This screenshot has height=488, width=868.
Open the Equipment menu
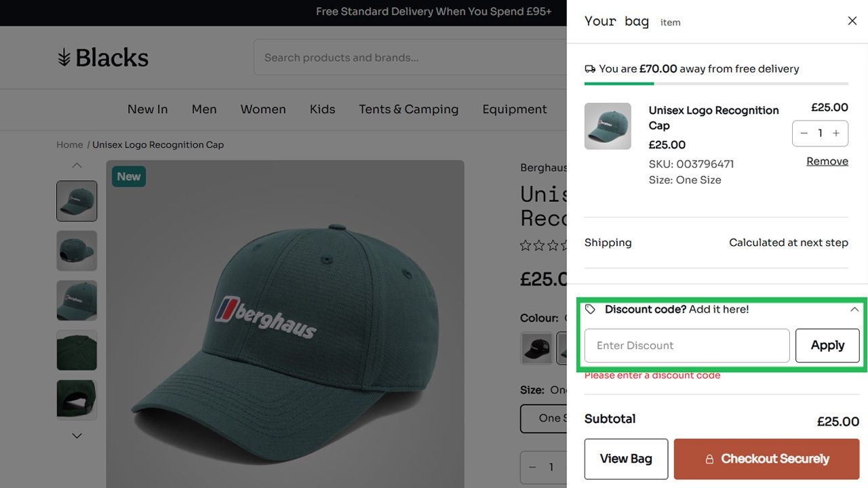coord(515,109)
